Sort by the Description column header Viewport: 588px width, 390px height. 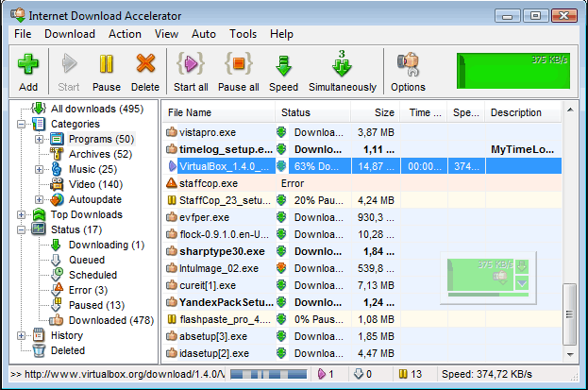pyautogui.click(x=523, y=112)
